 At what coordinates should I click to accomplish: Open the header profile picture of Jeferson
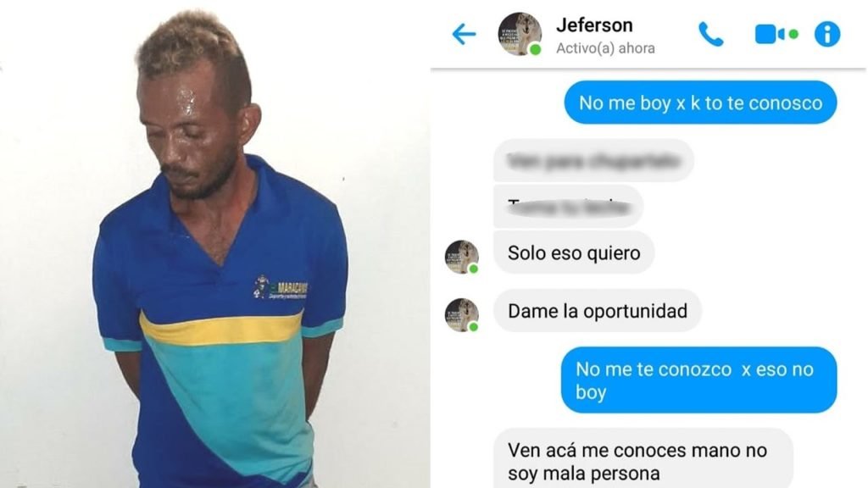point(520,34)
